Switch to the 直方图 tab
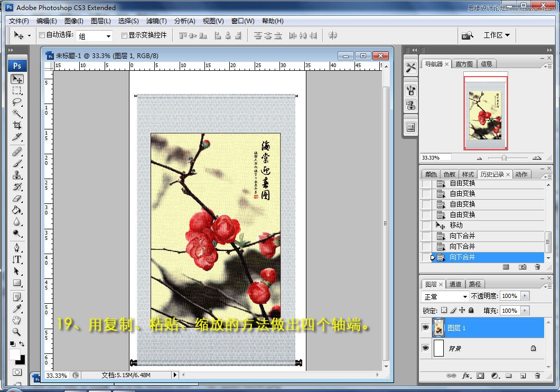The height and width of the screenshot is (392, 560). (464, 64)
